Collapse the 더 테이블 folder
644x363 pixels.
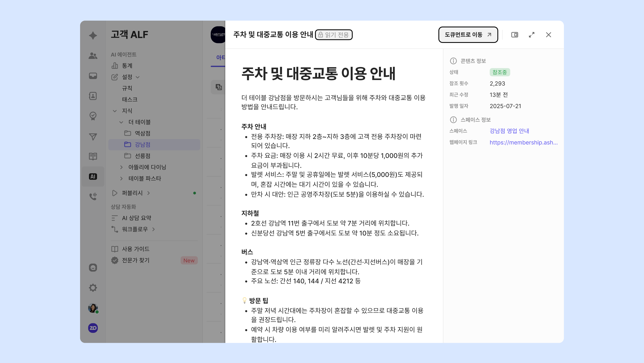pyautogui.click(x=121, y=122)
